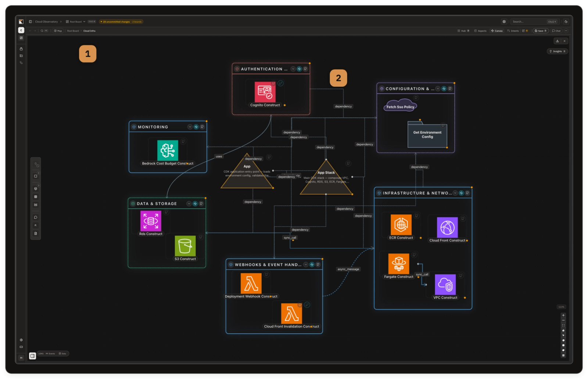Open the Data lens tab
This screenshot has width=588, height=379.
pos(62,354)
